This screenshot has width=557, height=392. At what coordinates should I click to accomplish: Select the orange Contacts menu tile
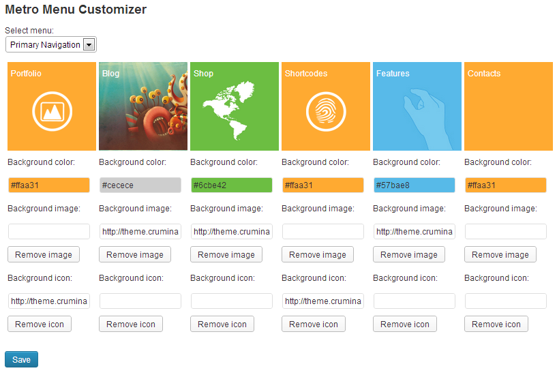[x=508, y=106]
